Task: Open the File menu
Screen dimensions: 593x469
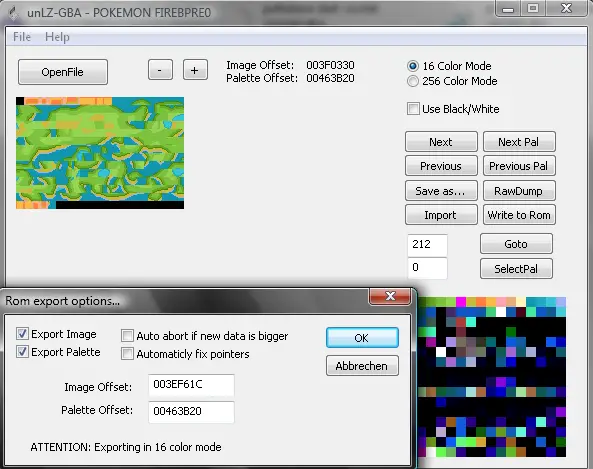Action: click(x=22, y=37)
